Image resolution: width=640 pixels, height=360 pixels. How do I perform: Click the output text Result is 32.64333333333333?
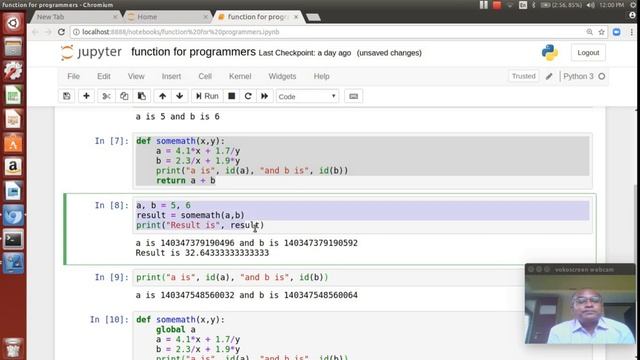click(202, 253)
